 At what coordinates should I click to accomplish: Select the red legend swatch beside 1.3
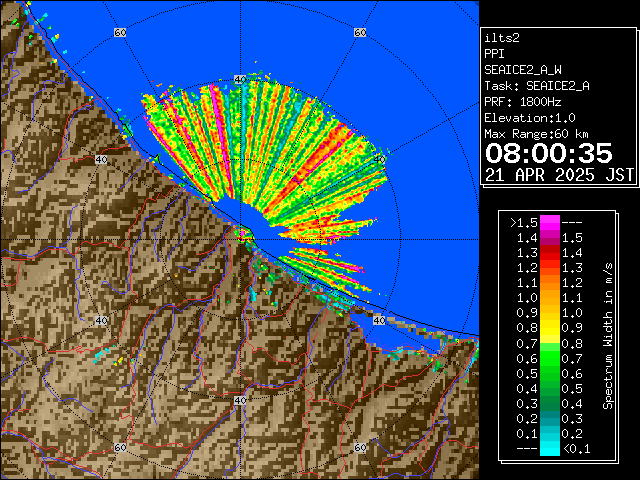click(550, 253)
